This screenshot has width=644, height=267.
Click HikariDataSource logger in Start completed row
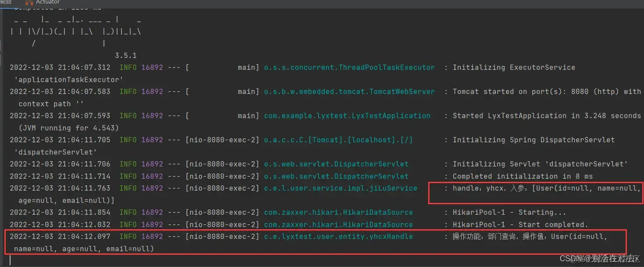[338, 225]
